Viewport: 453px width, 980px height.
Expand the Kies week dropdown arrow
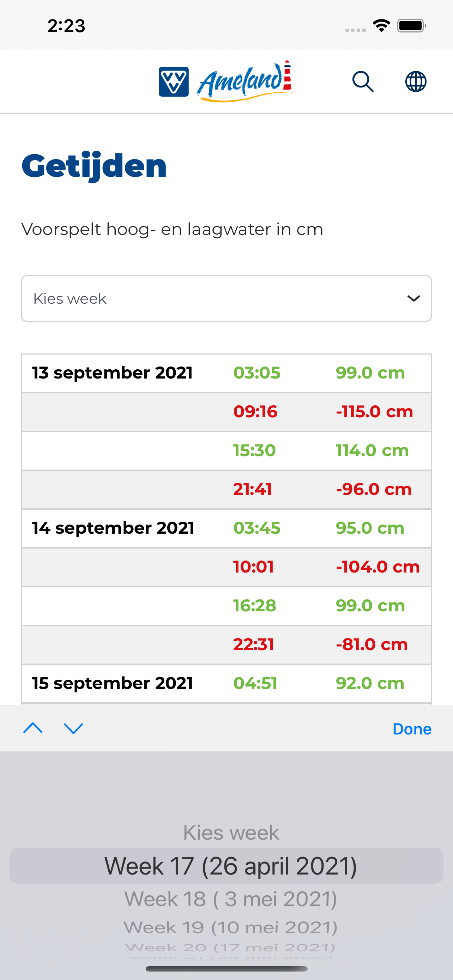(413, 299)
